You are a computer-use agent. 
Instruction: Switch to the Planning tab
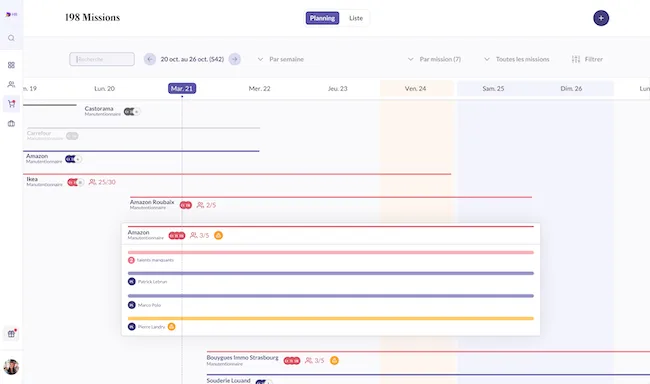pos(323,18)
